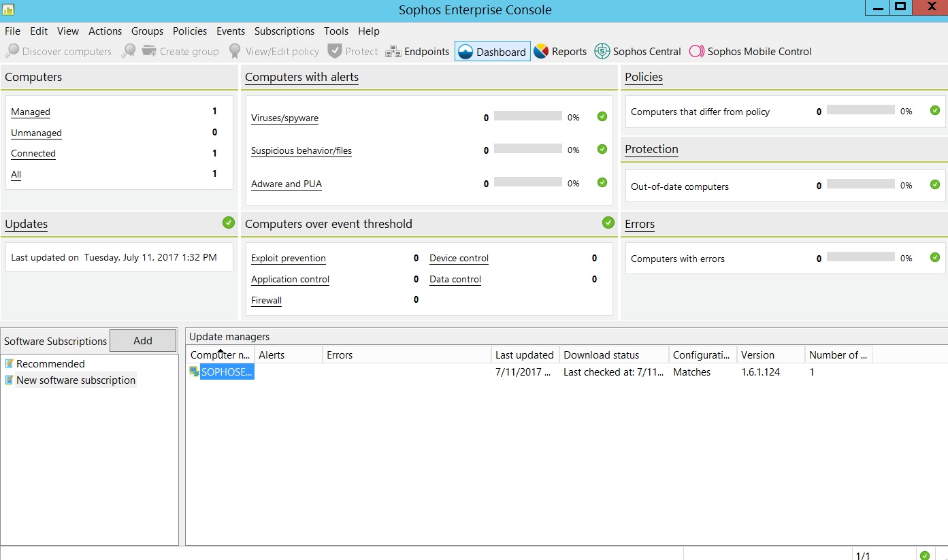
Task: Open the Dashboard view icon
Action: [x=465, y=52]
